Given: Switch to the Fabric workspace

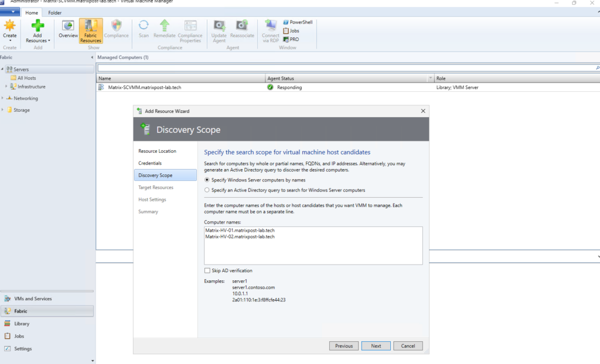Looking at the screenshot, I should (x=47, y=311).
